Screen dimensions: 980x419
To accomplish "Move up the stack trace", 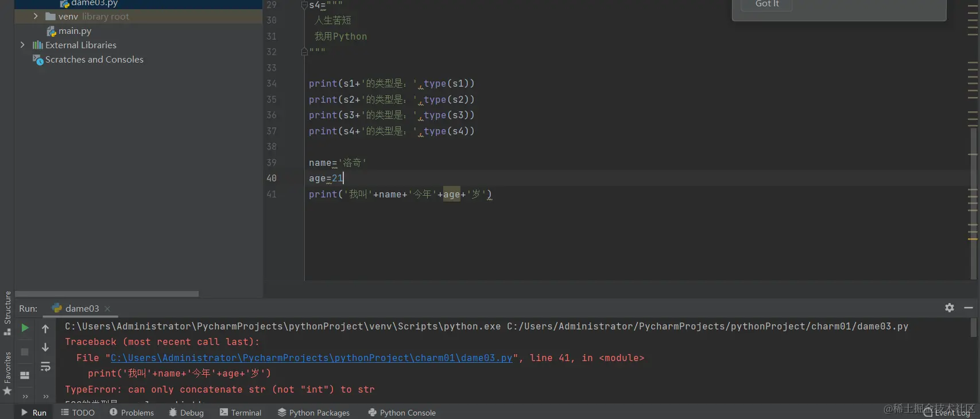I will click(x=45, y=329).
